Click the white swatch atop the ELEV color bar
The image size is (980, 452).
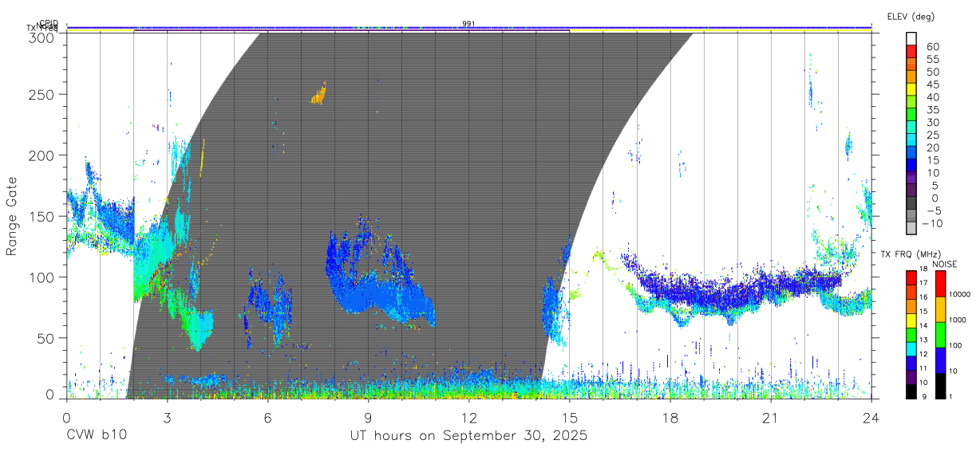coord(911,40)
